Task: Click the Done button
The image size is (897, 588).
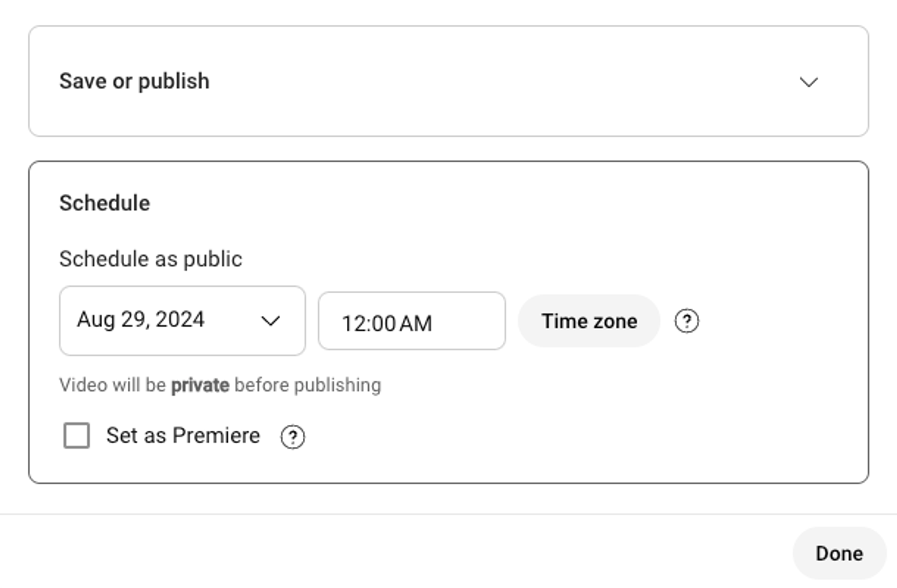Action: pos(840,553)
